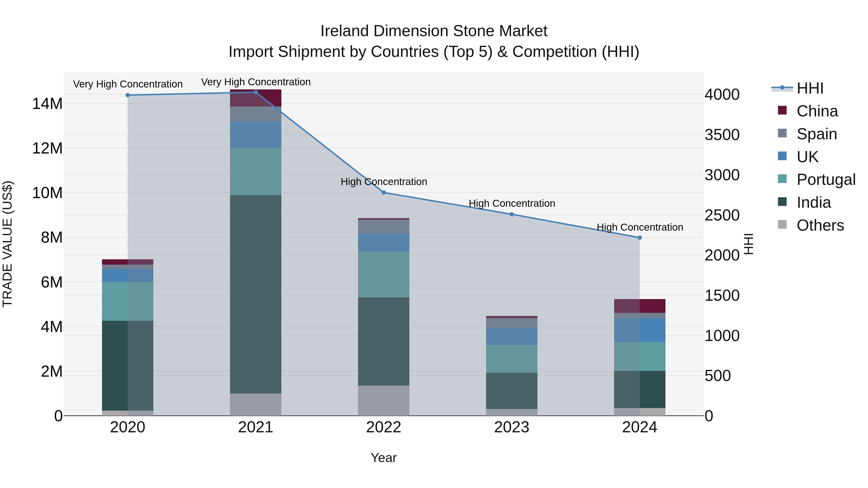868x488 pixels.
Task: Click the Ireland Dimension Stone Market title
Action: 434,31
